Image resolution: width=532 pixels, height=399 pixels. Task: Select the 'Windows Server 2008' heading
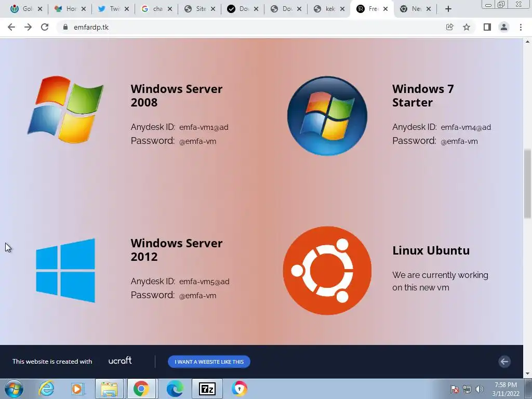tap(177, 96)
